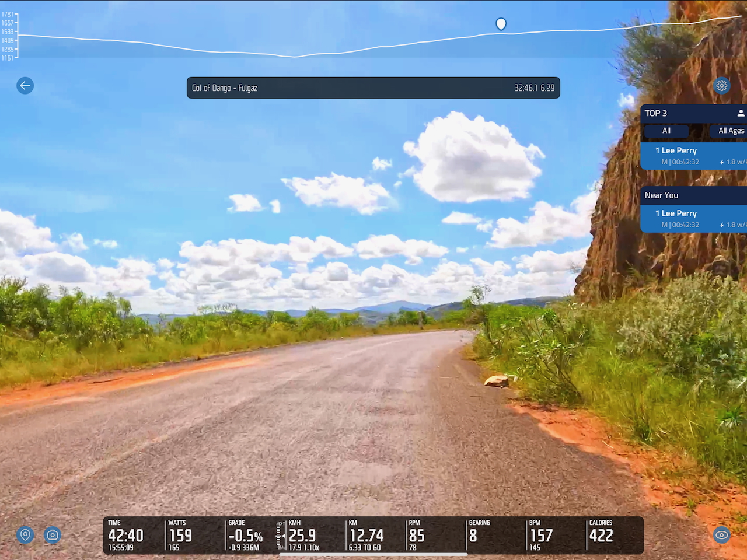This screenshot has height=560, width=747.
Task: Open the All gender filter
Action: (666, 131)
